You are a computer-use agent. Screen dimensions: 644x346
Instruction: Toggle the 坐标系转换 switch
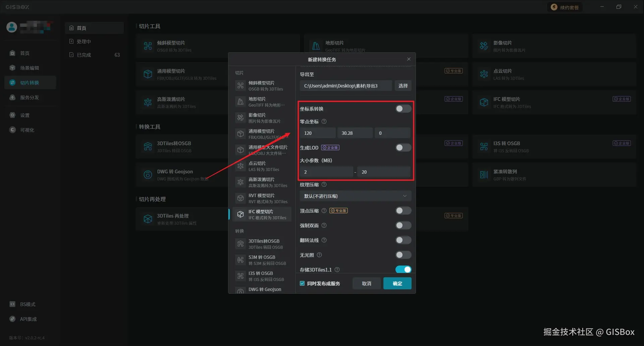click(x=403, y=109)
